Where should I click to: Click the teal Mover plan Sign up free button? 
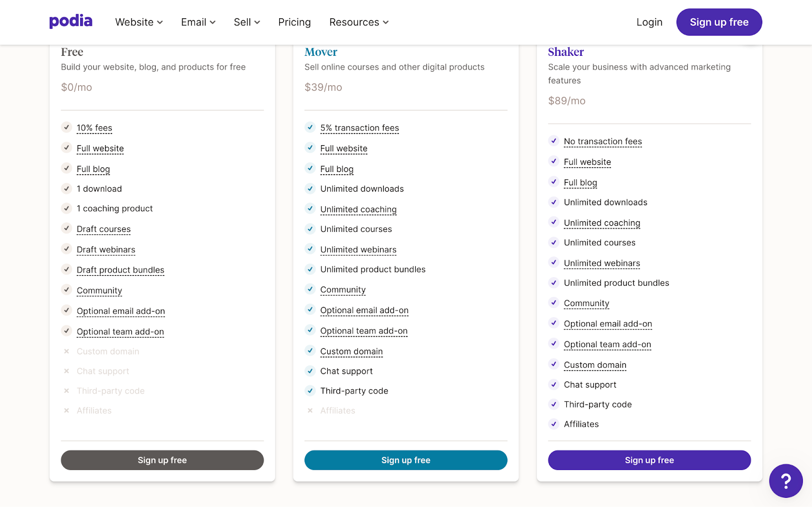tap(405, 460)
